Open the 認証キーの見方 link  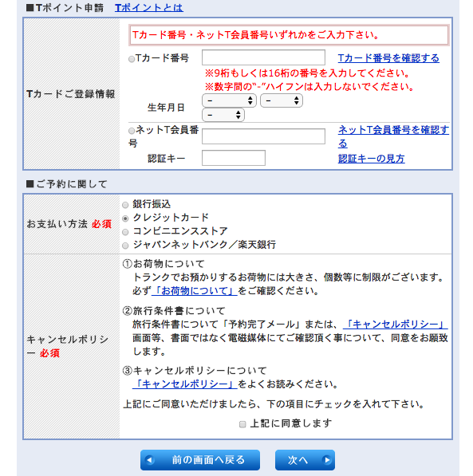coord(371,158)
